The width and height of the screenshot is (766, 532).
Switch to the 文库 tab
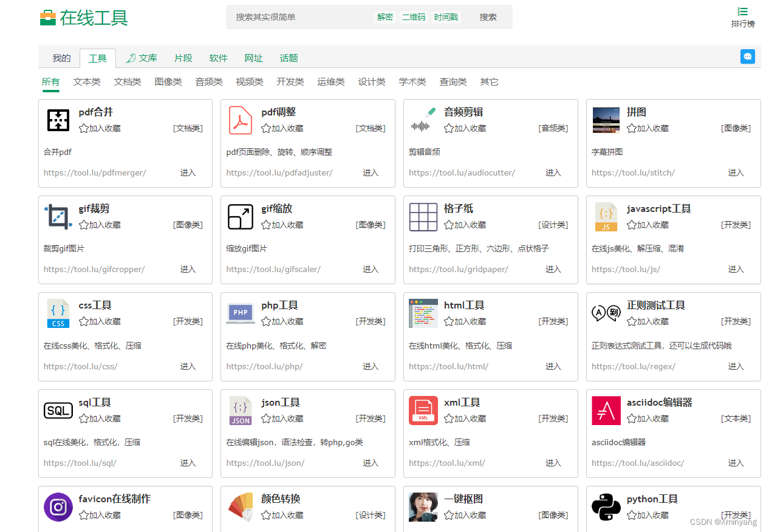coord(146,58)
